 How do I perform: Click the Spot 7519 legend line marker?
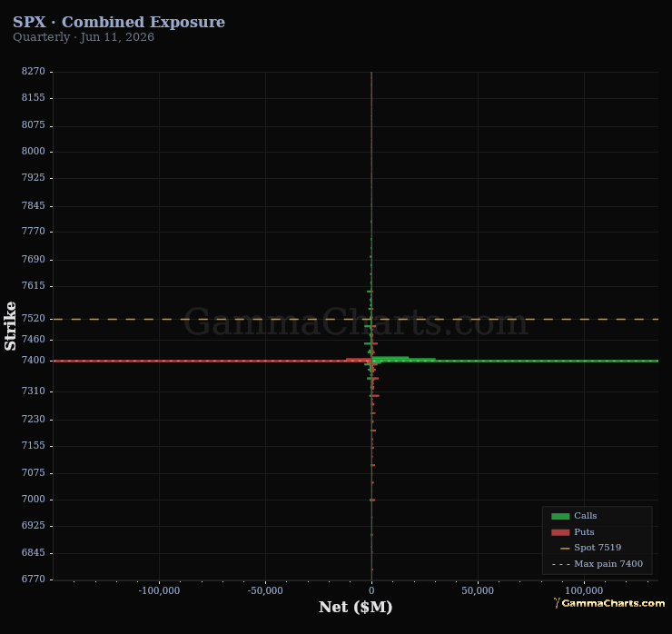click(565, 549)
